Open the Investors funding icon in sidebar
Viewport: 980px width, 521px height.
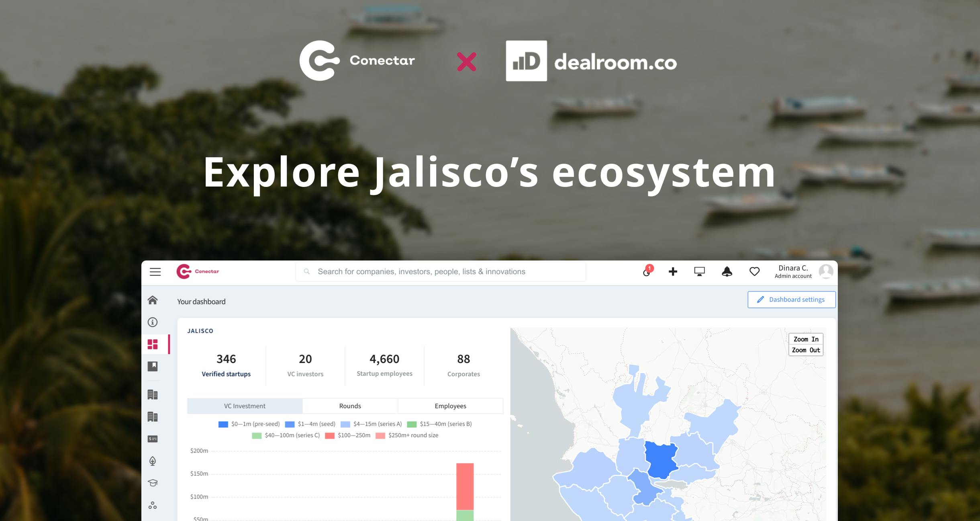pyautogui.click(x=153, y=438)
